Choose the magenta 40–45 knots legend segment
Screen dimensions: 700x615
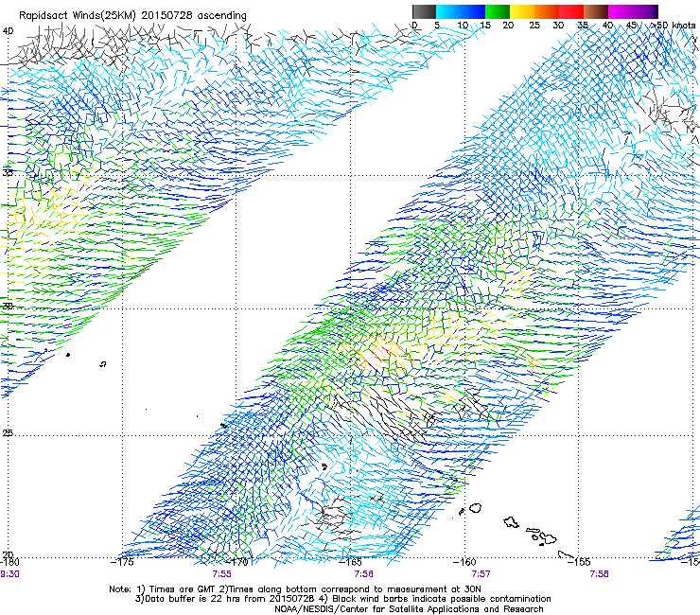click(x=621, y=11)
